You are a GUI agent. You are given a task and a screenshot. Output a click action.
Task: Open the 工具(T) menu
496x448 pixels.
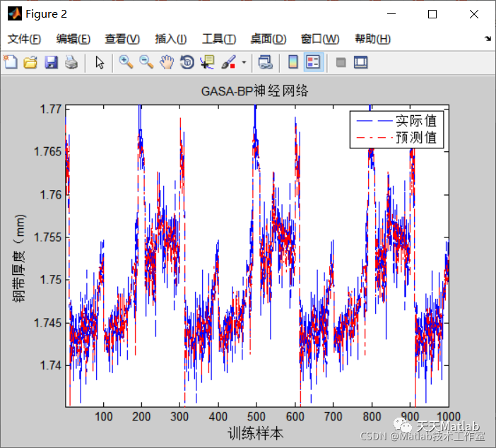tap(219, 39)
